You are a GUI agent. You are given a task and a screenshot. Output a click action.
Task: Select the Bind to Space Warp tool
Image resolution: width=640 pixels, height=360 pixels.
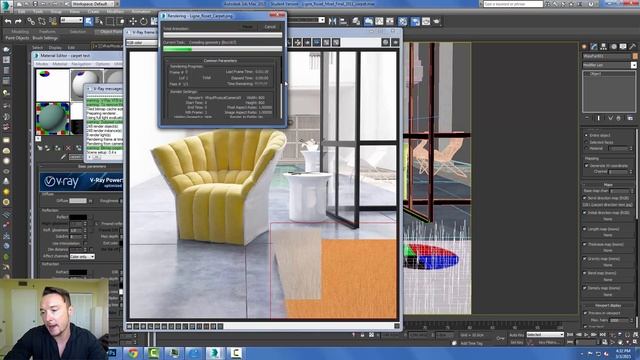coord(52,21)
